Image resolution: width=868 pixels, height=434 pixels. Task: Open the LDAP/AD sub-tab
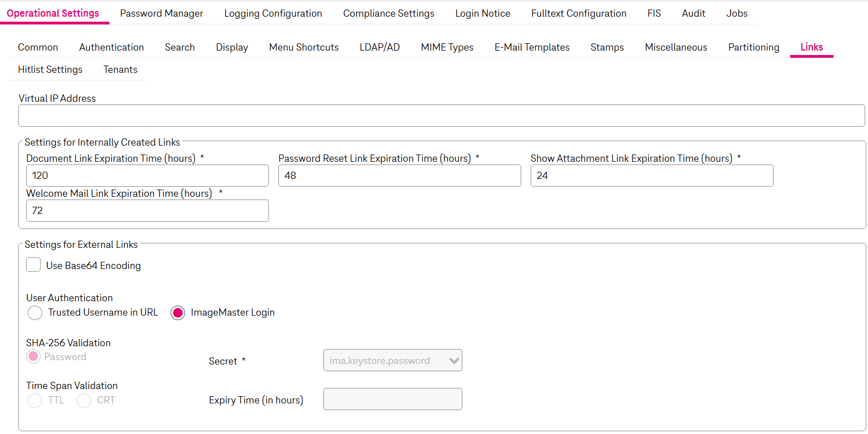point(380,47)
